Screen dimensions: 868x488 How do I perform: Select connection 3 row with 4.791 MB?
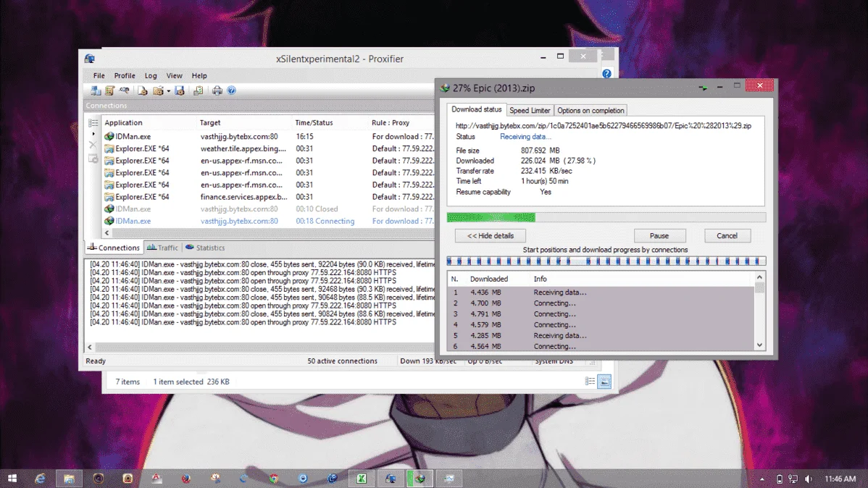(601, 314)
